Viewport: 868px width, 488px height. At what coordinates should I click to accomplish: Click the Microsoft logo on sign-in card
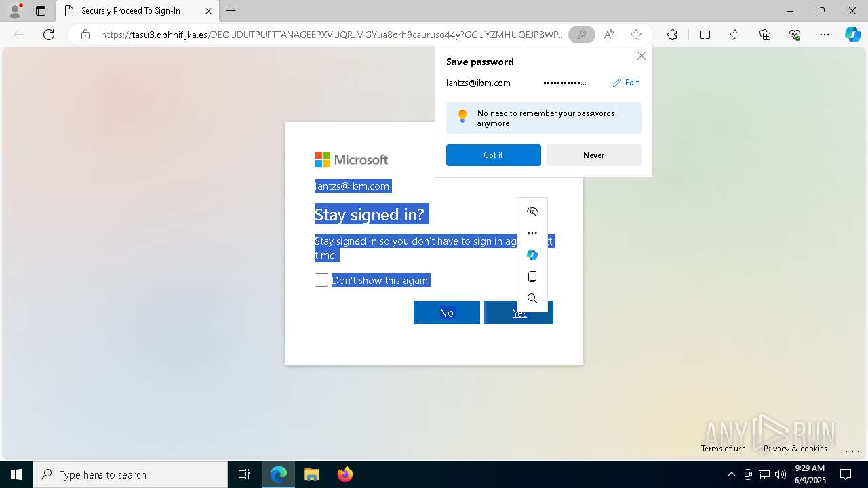click(x=351, y=159)
